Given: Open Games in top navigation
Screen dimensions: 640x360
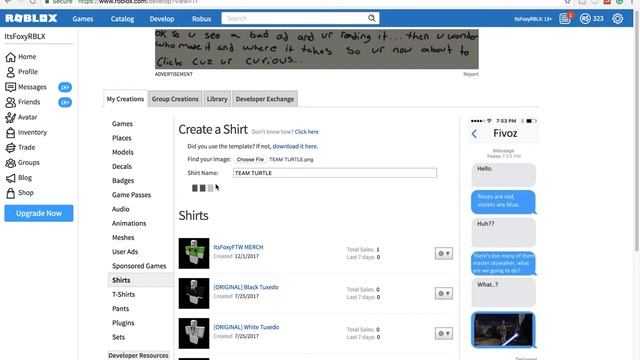Looking at the screenshot, I should pos(83,19).
